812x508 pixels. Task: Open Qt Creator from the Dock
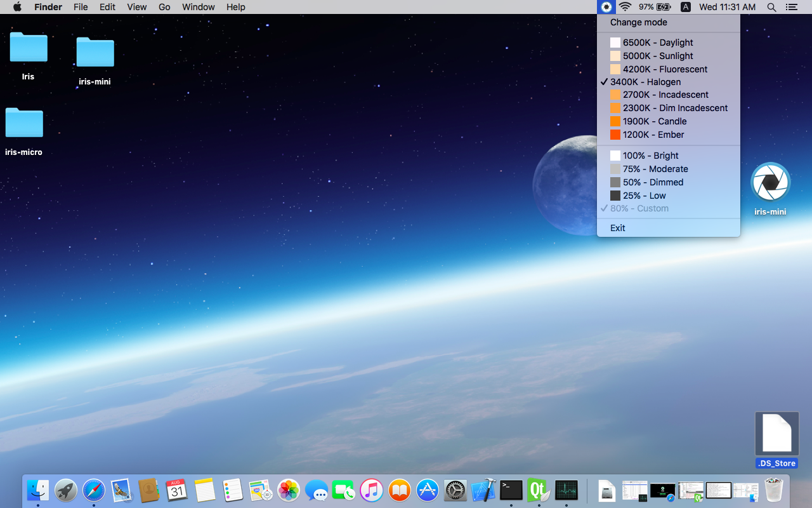(539, 490)
